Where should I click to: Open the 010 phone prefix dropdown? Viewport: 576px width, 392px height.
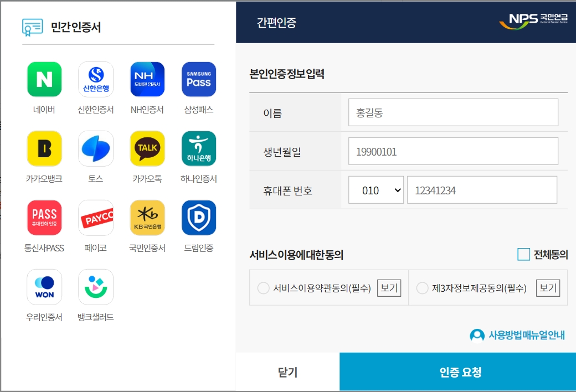click(x=376, y=190)
